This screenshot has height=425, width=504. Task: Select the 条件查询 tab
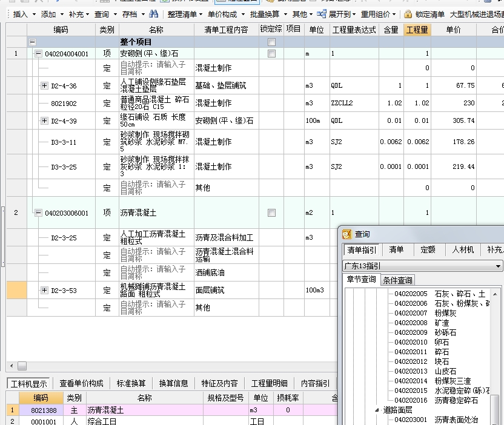tap(397, 280)
